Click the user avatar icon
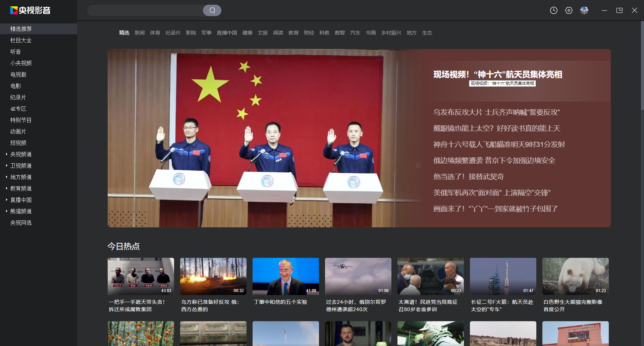Screen dimensions: 644x346 click(584, 10)
